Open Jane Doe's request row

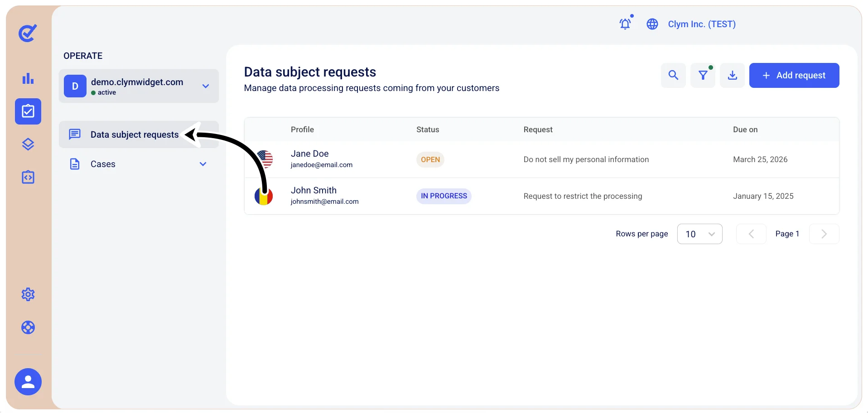pyautogui.click(x=542, y=159)
